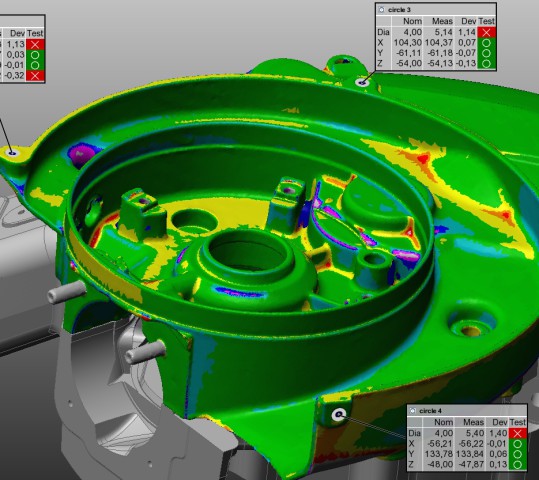Select the circle 4 label title text
Screen dimensions: 539x480
430,411
